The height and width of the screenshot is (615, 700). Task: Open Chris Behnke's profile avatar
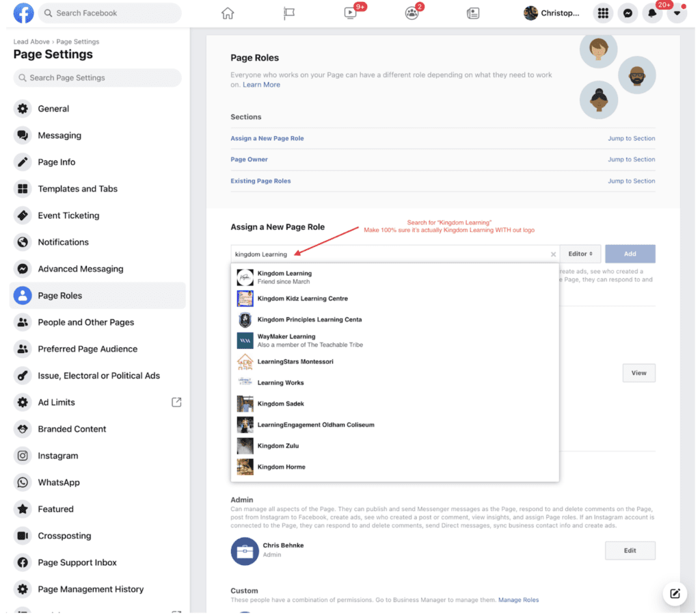[245, 551]
